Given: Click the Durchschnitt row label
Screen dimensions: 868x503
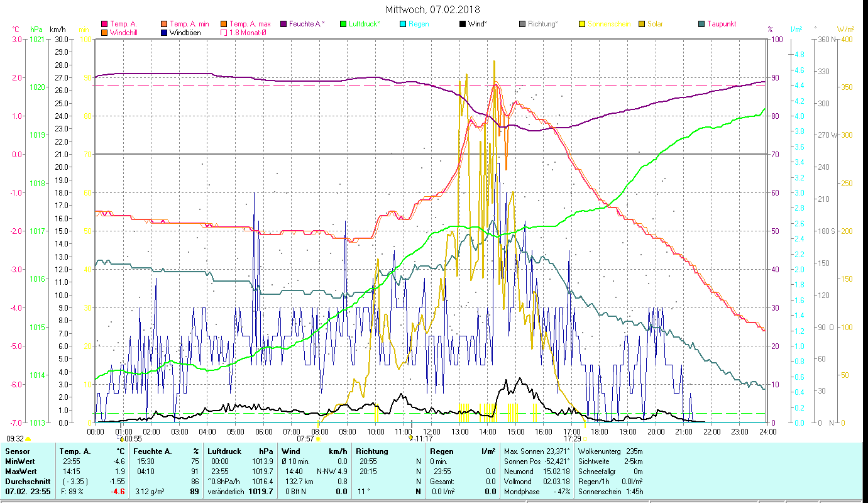Looking at the screenshot, I should [27, 481].
